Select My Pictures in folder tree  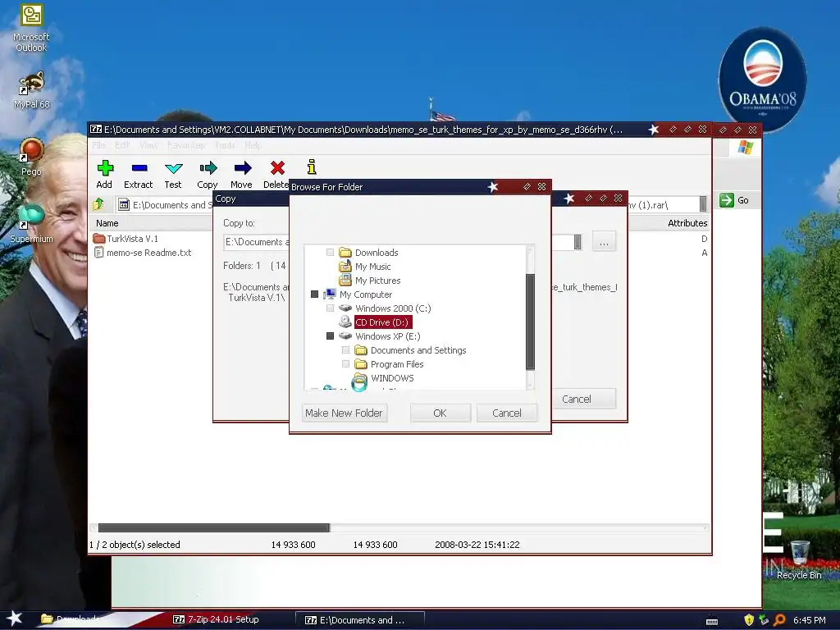pyautogui.click(x=377, y=281)
